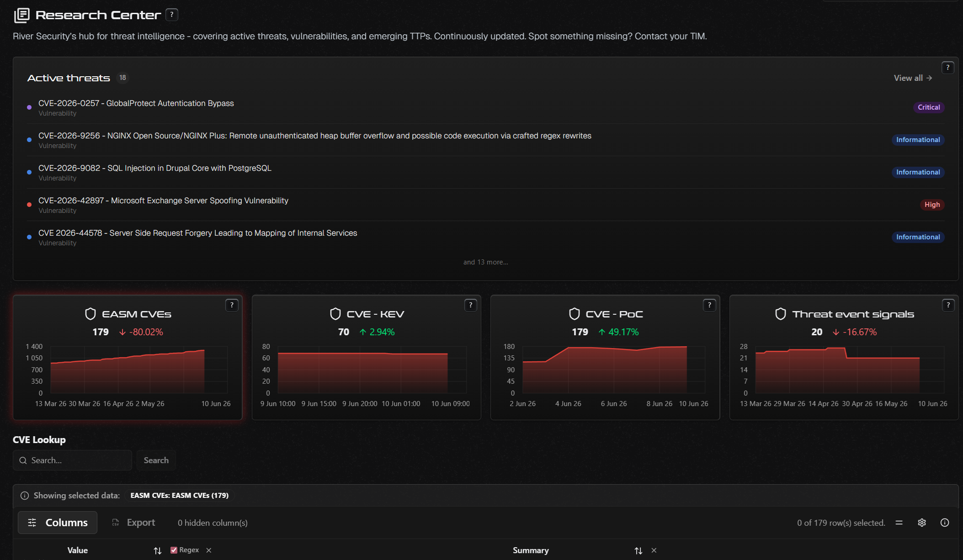
Task: Click the '0 of 179 row(s) selected.' status
Action: [x=841, y=523]
